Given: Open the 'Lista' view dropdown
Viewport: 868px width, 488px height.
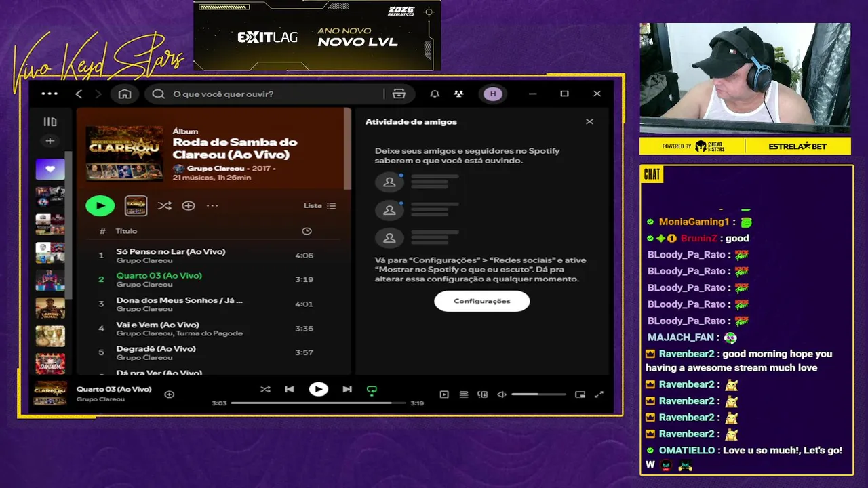Looking at the screenshot, I should 319,205.
